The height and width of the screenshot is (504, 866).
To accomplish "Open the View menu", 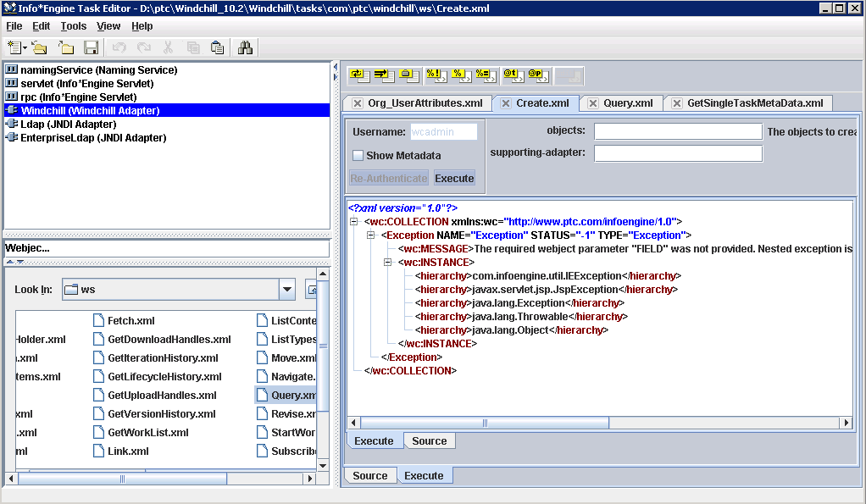I will 108,26.
